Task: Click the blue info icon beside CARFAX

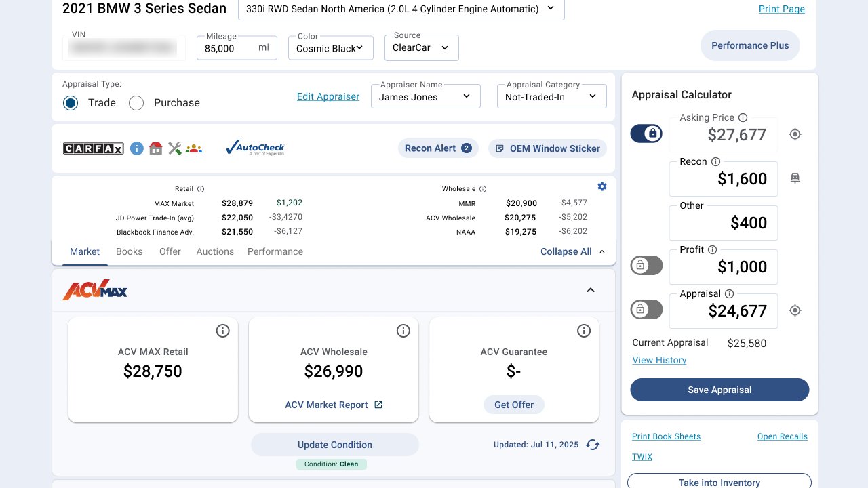Action: pyautogui.click(x=137, y=148)
